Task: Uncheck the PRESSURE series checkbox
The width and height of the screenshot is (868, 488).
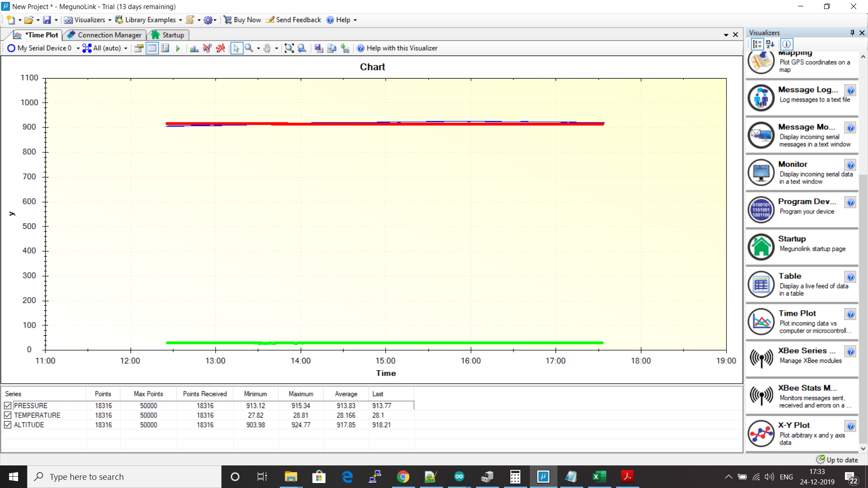Action: coord(8,406)
